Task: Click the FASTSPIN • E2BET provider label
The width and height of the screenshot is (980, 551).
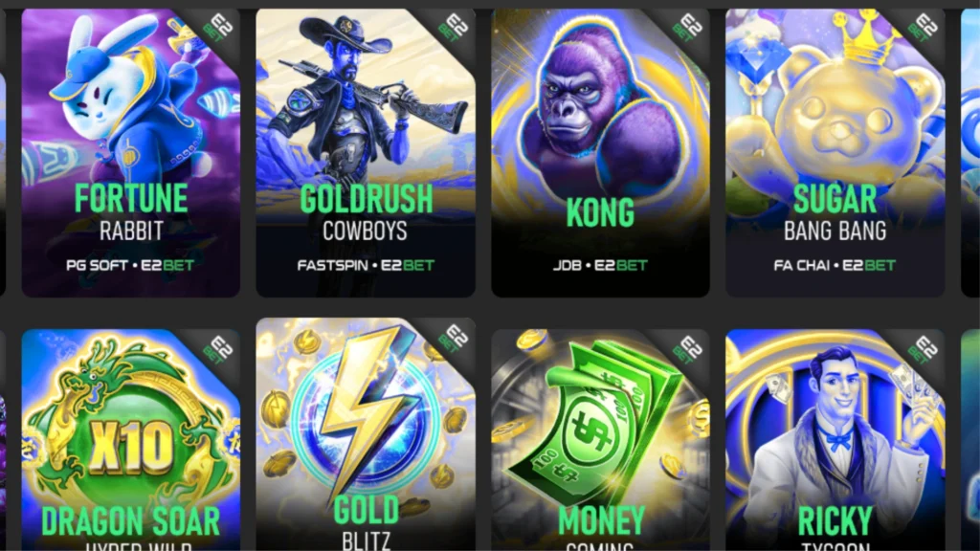Action: coord(366,266)
